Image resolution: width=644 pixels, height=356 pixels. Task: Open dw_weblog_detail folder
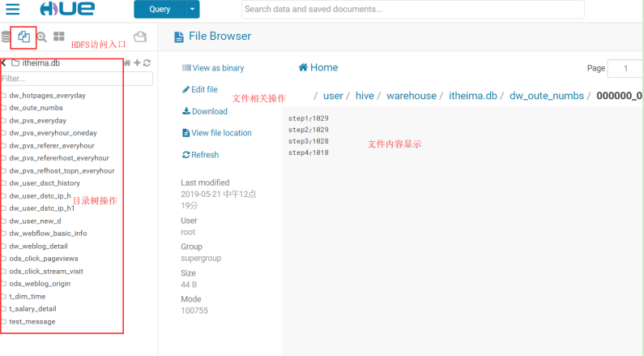[x=39, y=246]
